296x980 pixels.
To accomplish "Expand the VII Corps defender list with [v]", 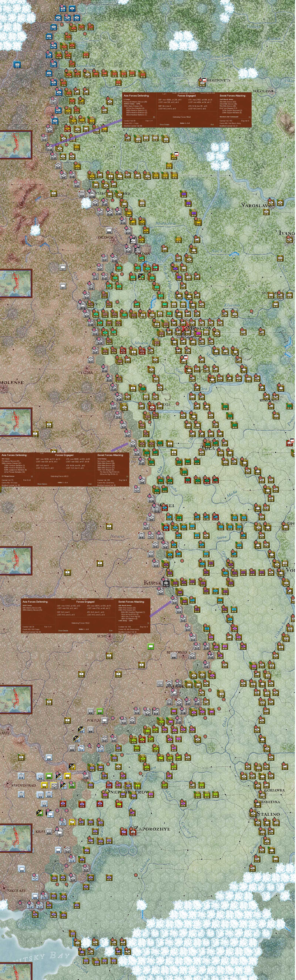I will [32, 476].
